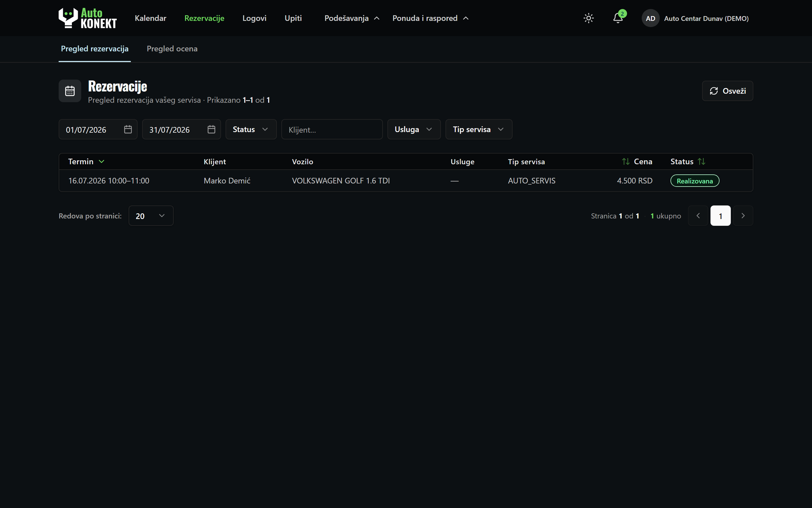
Task: Click the Osveži refresh button
Action: (727, 91)
